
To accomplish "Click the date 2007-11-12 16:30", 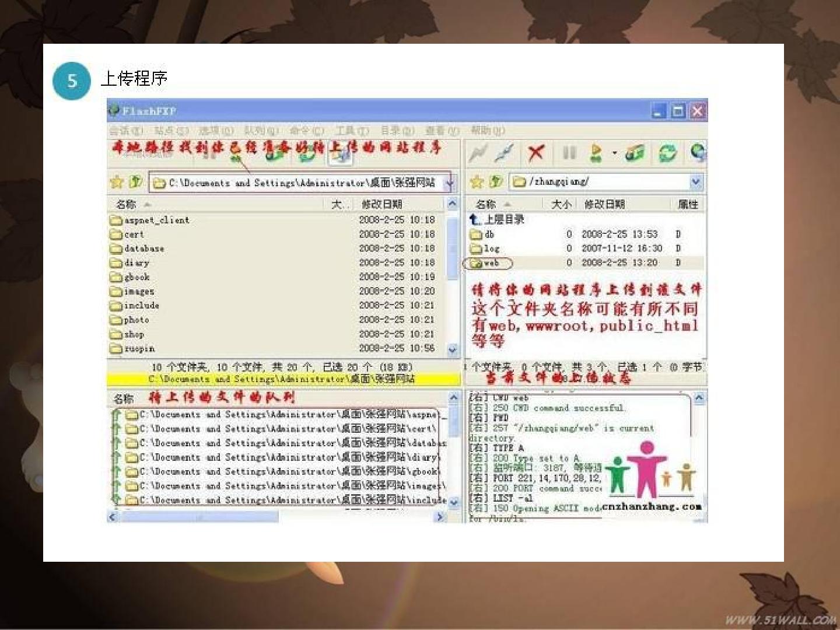I will point(622,249).
